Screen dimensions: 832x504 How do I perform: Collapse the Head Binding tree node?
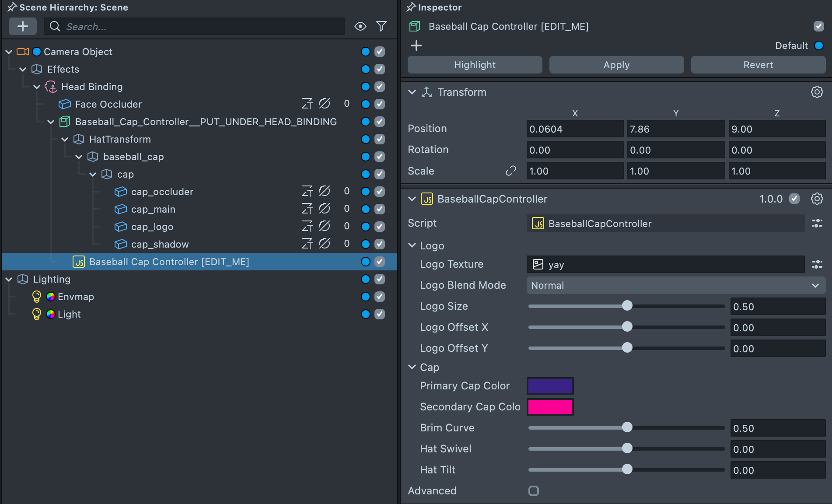click(x=37, y=87)
